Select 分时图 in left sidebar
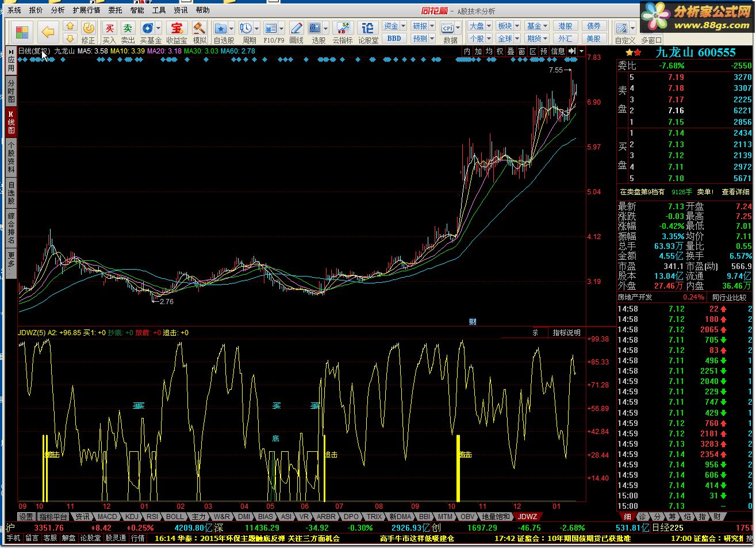 [x=11, y=91]
